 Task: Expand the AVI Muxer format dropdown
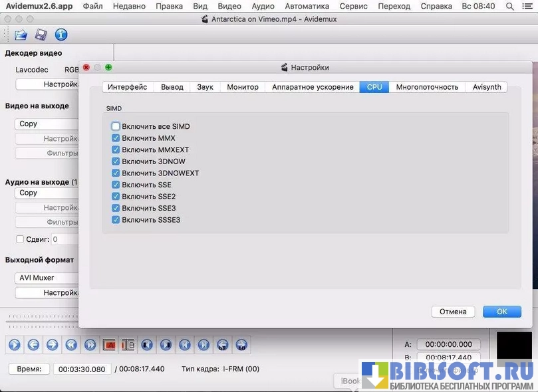tap(47, 278)
